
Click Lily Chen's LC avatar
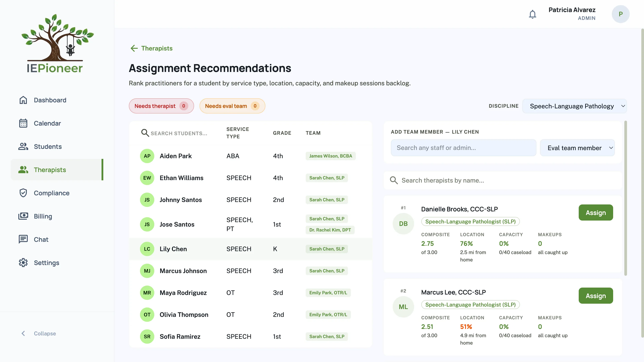pyautogui.click(x=147, y=249)
